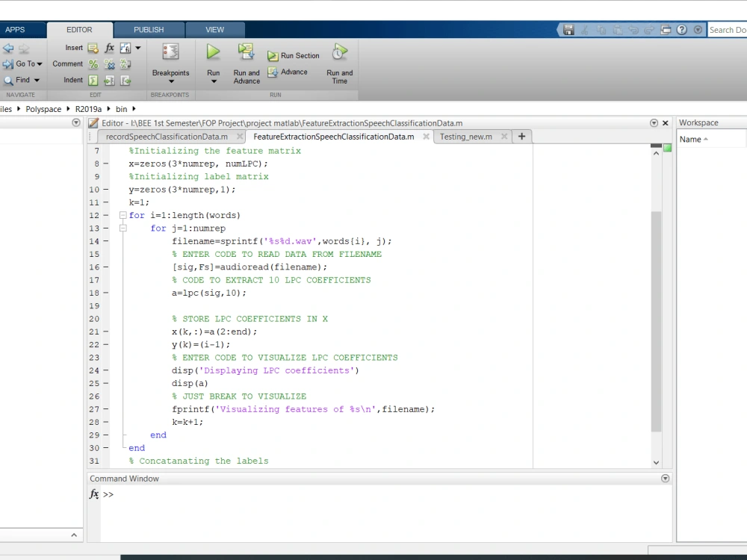Click inside the Command Window prompt
Screen dimensions: 747x560
[224, 494]
